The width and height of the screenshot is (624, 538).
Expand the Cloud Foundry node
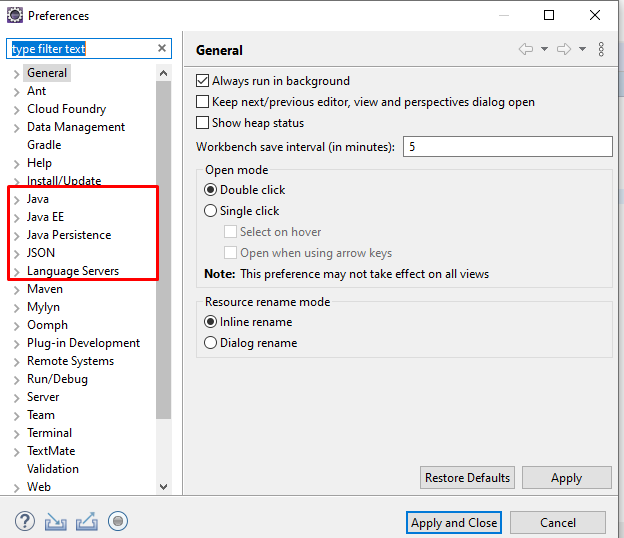[x=16, y=110]
